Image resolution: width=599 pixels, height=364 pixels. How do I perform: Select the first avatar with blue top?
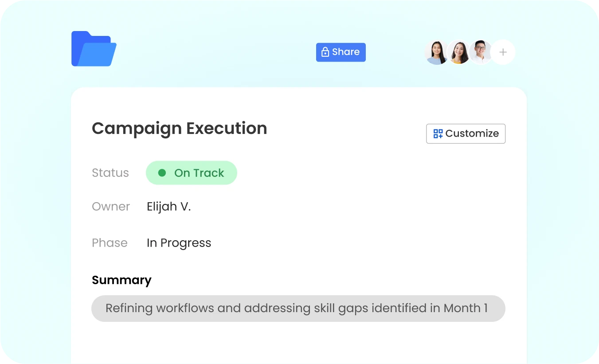tap(436, 53)
